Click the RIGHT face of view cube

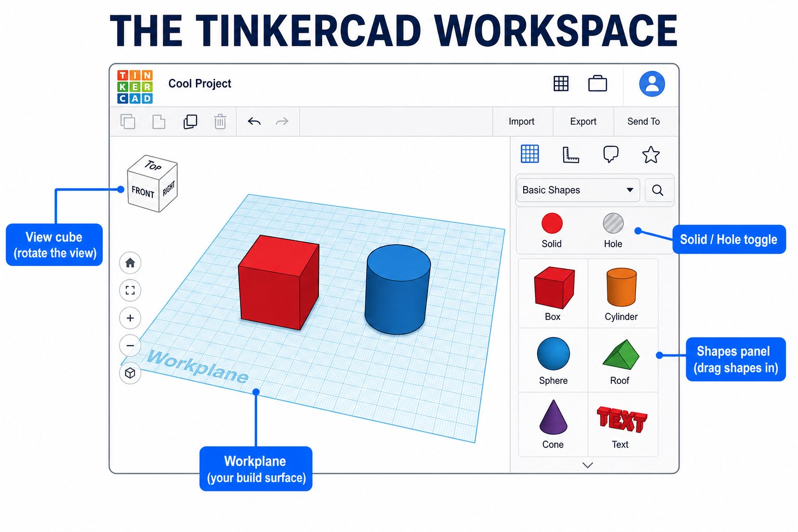pyautogui.click(x=168, y=189)
